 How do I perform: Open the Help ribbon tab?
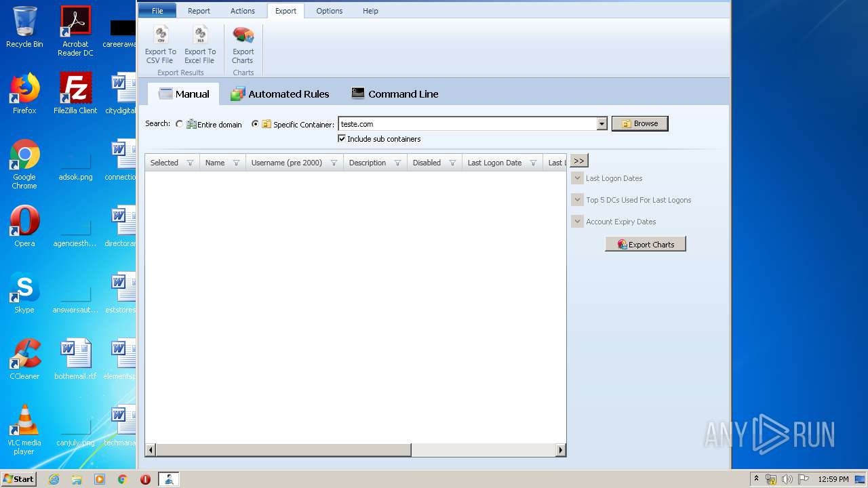point(370,11)
